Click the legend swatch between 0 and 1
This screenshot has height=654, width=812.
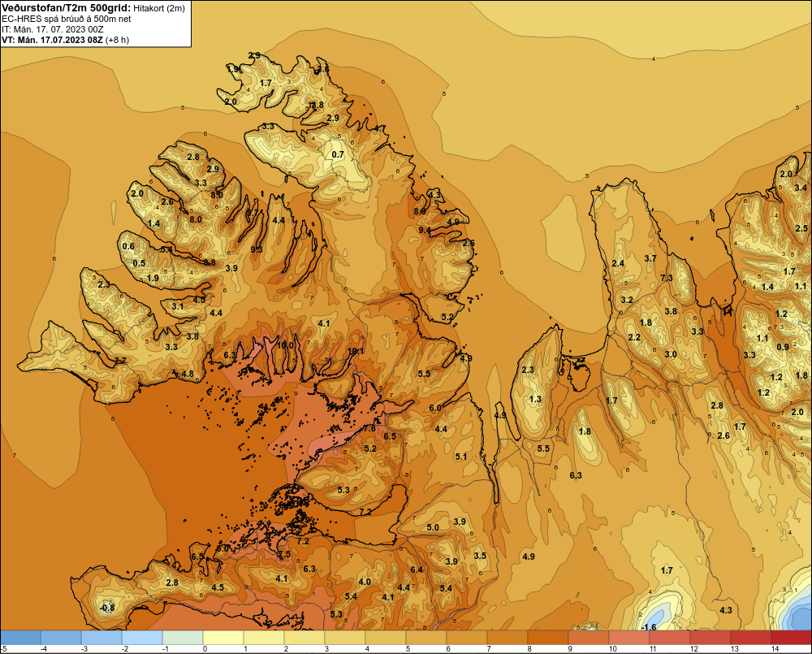pyautogui.click(x=224, y=638)
